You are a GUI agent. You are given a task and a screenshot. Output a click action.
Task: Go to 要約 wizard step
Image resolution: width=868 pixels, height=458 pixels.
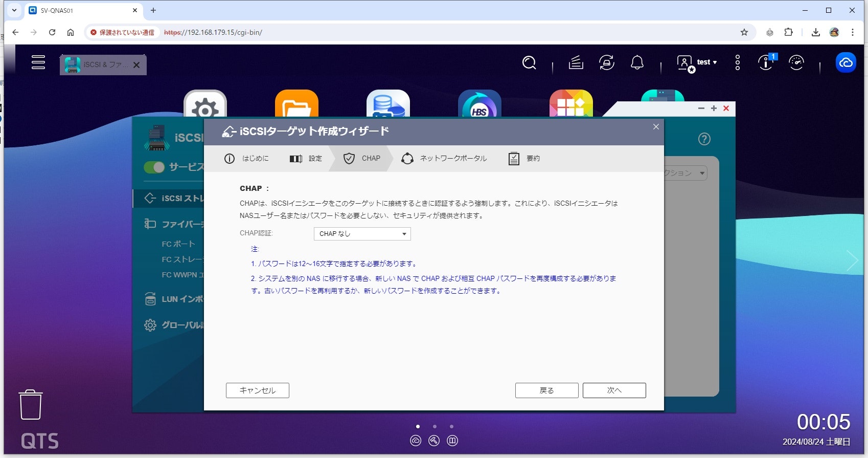click(524, 159)
